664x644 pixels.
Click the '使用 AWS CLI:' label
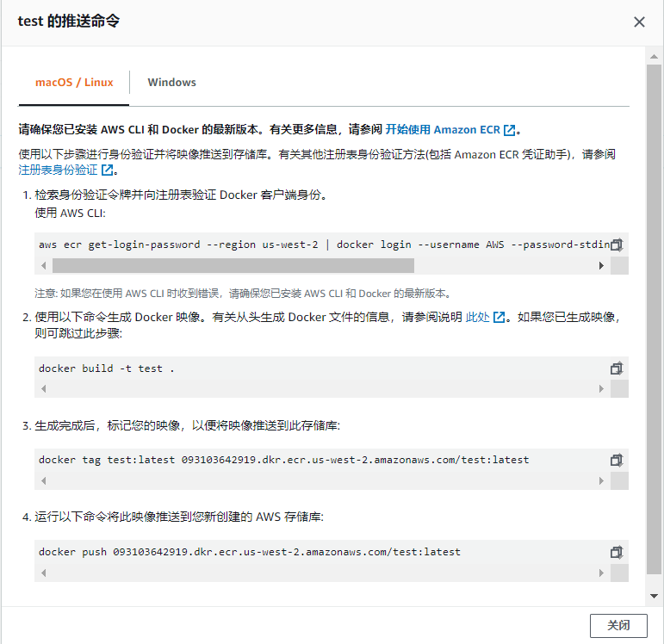tap(70, 213)
